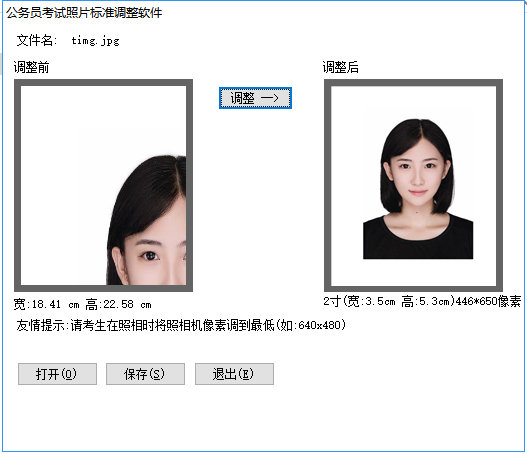
Task: Click the 调整 arrow button
Action: [x=255, y=98]
